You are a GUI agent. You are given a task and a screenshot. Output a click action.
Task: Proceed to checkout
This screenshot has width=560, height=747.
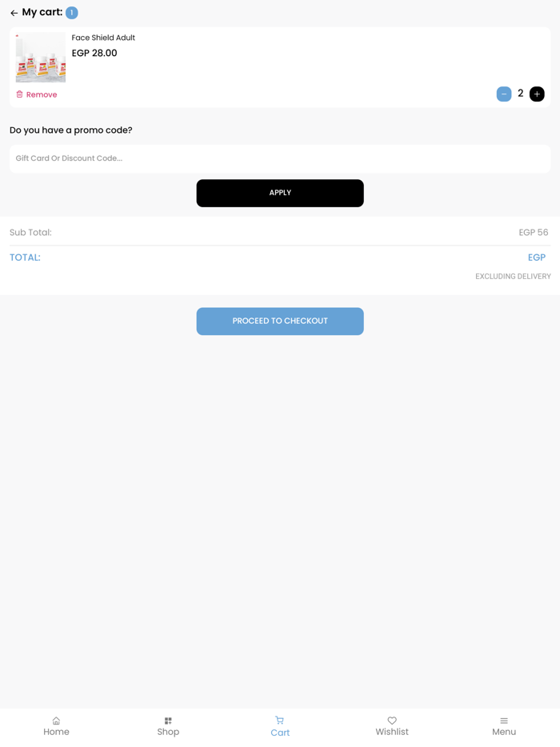point(280,321)
